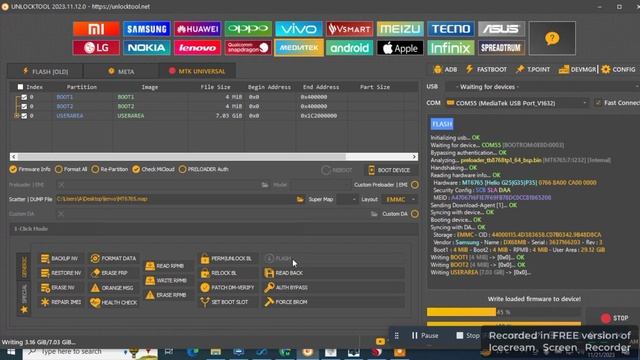640x360 pixels.
Task: Uncheck the BOOT2 partition checkbox
Action: point(24,107)
